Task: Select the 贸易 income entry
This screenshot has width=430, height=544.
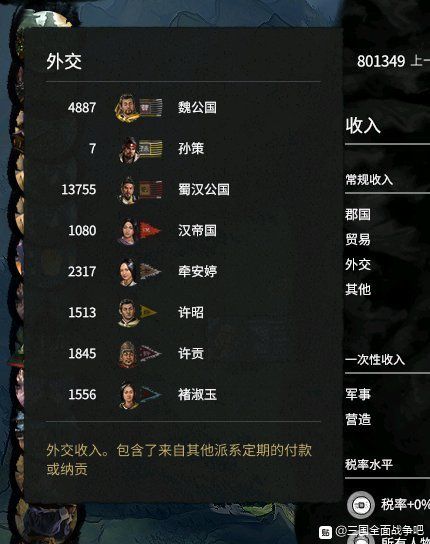Action: click(358, 239)
